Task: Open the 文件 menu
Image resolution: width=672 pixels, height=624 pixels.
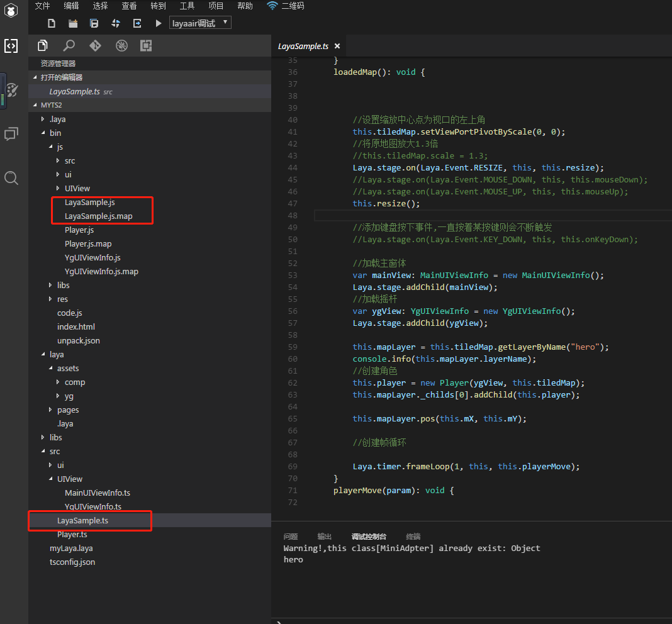Action: [x=42, y=6]
